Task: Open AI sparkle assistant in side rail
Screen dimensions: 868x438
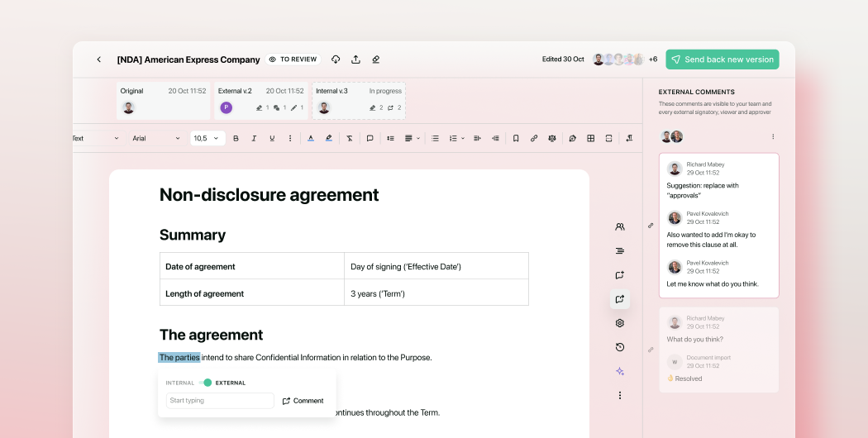Action: (620, 372)
